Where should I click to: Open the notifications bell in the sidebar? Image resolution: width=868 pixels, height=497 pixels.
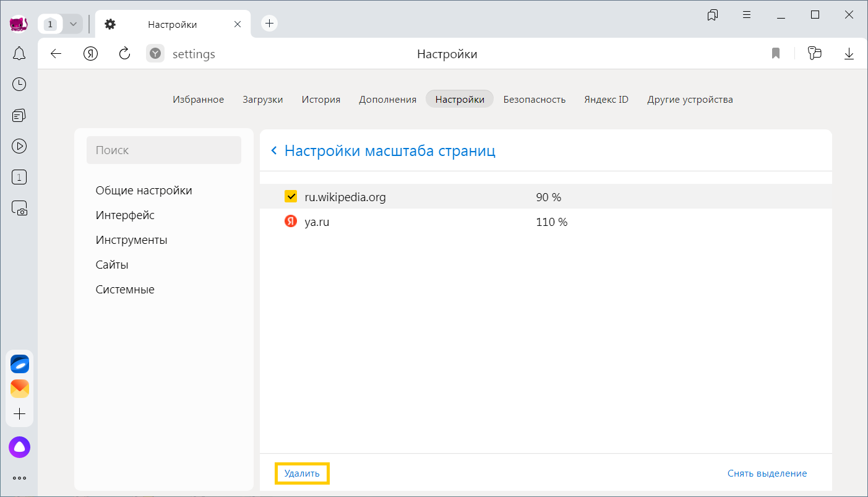tap(19, 54)
